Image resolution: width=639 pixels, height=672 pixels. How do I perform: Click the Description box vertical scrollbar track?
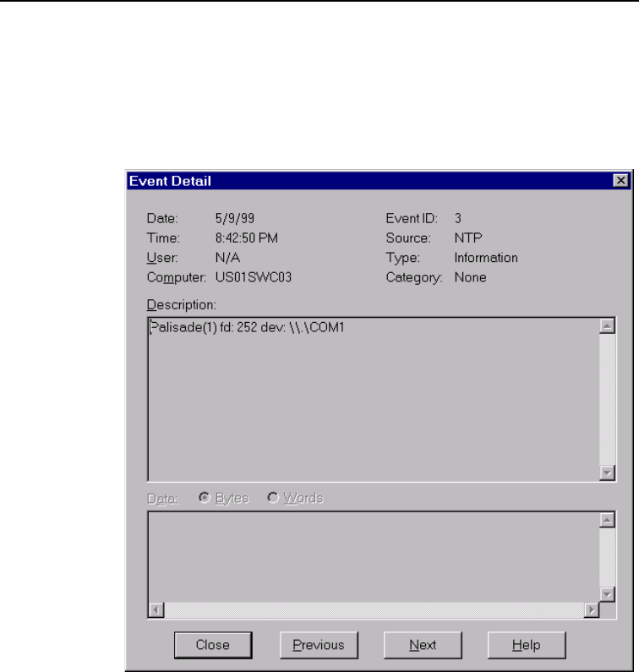coord(607,400)
